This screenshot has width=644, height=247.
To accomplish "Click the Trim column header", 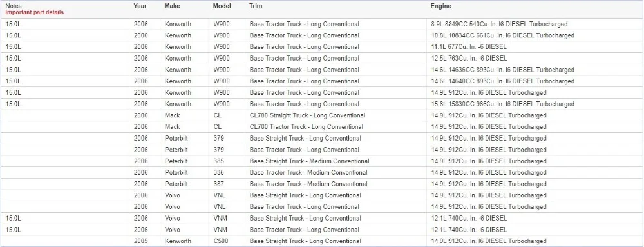I will [256, 6].
